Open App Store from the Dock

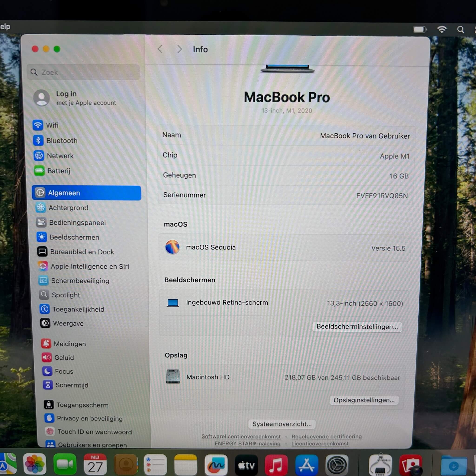pyautogui.click(x=307, y=465)
